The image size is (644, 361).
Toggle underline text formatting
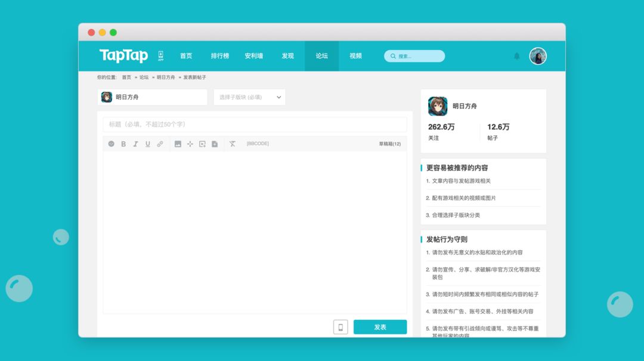[147, 144]
